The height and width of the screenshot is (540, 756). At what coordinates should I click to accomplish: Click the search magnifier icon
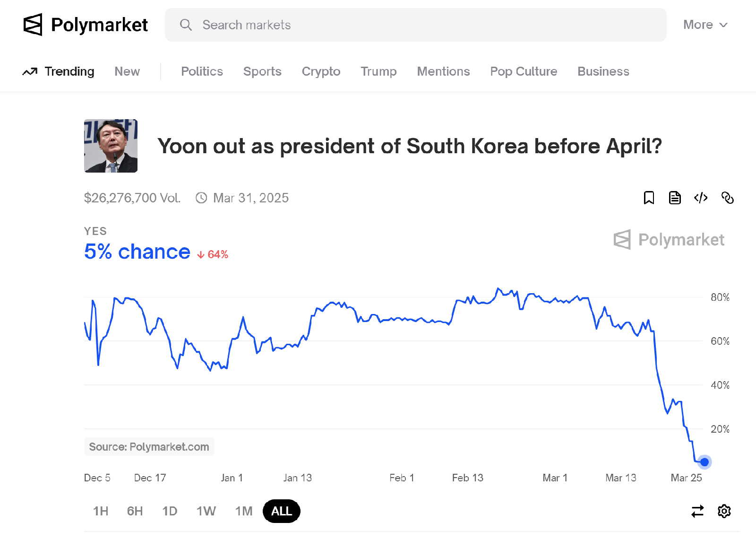click(186, 25)
